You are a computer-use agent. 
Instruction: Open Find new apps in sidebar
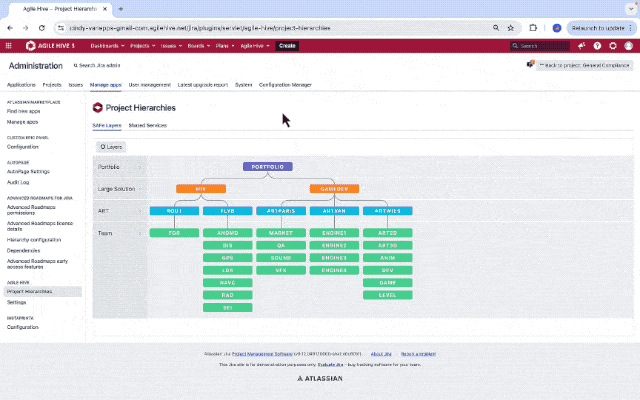pyautogui.click(x=23, y=111)
